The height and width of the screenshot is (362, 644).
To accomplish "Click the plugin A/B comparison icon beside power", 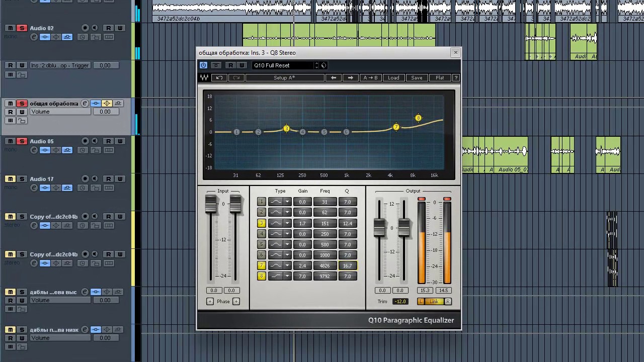I will point(216,65).
